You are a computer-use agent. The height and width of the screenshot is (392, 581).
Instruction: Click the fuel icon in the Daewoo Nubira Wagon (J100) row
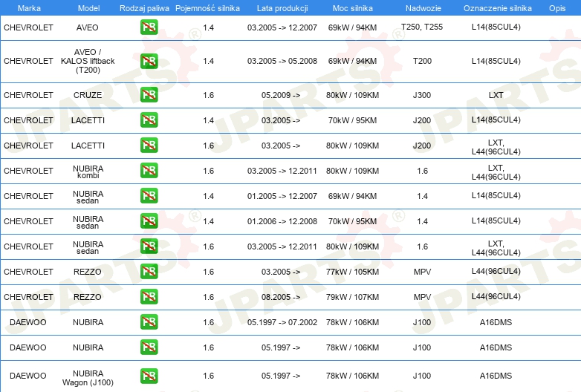[149, 376]
